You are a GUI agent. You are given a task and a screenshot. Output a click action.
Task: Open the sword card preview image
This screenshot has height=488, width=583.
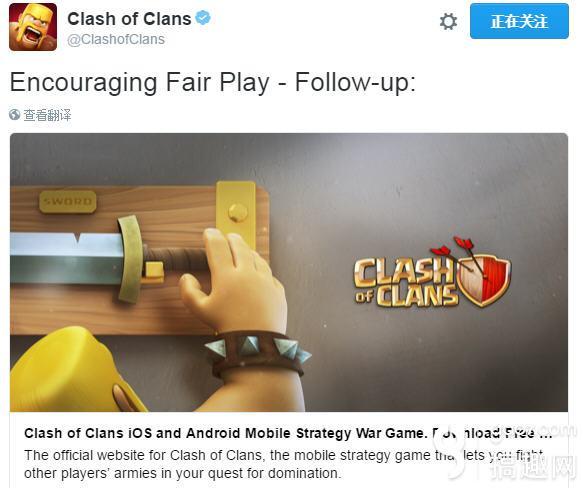[x=289, y=272]
